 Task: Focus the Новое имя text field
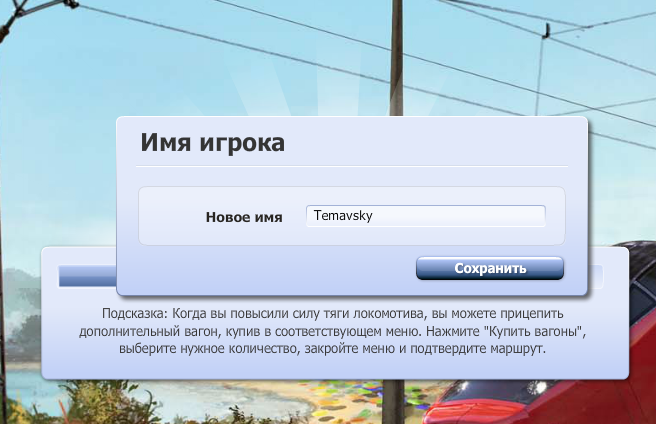pos(425,216)
